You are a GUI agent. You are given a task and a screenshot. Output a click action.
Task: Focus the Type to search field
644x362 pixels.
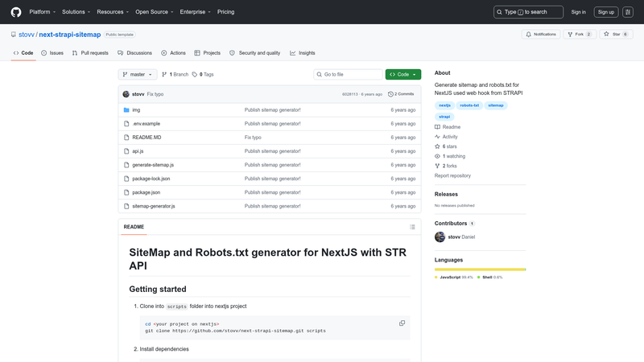pos(528,12)
